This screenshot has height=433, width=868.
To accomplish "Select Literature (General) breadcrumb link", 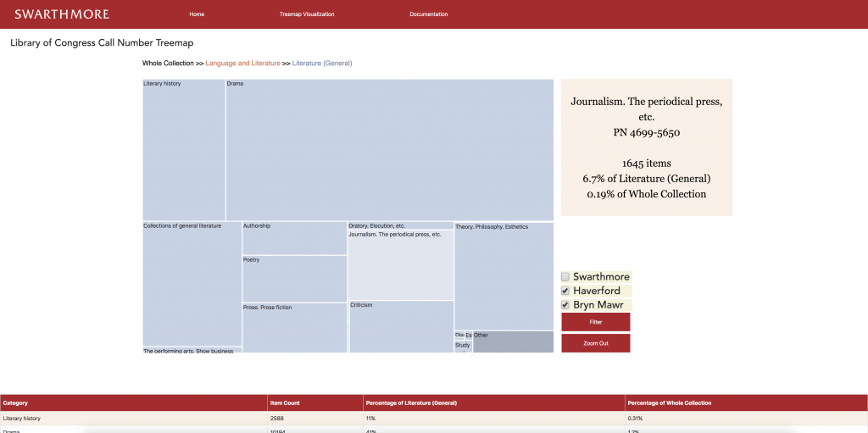I will tap(322, 64).
